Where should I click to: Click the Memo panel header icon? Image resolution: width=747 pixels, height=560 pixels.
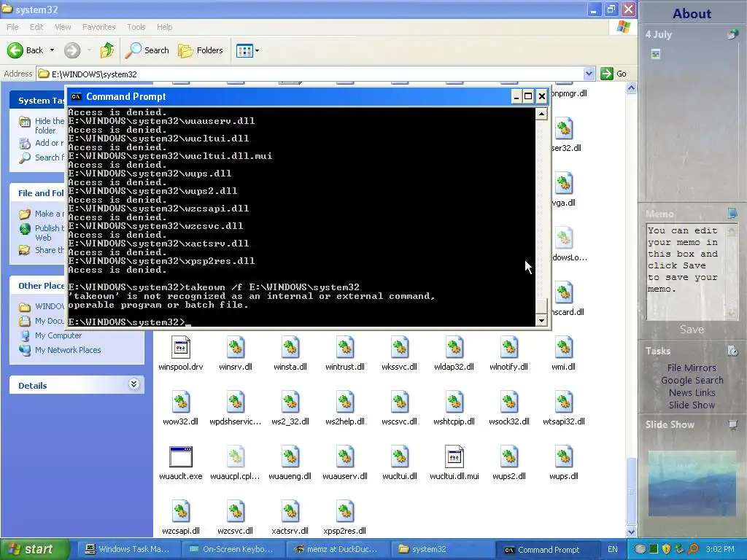(732, 213)
